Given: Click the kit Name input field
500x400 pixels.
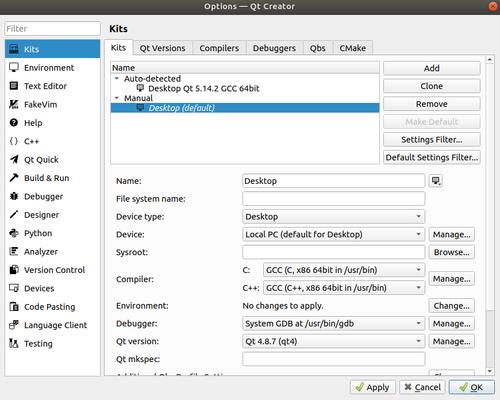Looking at the screenshot, I should [333, 181].
